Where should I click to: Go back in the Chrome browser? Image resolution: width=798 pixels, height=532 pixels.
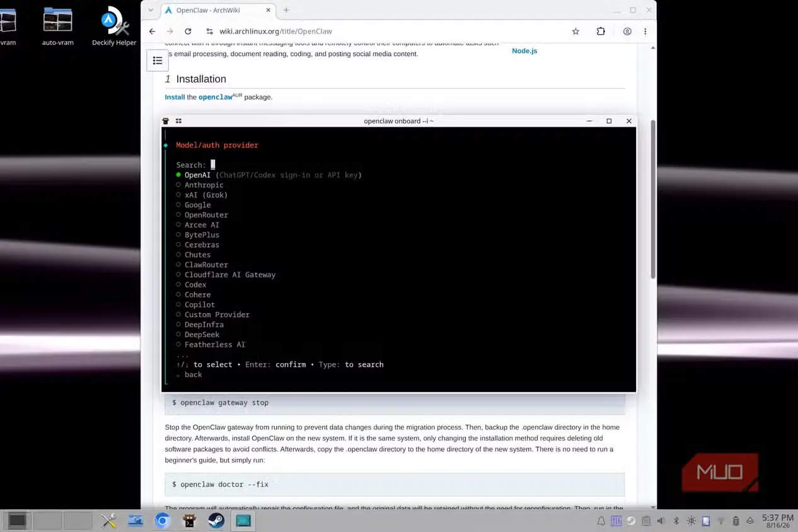152,31
